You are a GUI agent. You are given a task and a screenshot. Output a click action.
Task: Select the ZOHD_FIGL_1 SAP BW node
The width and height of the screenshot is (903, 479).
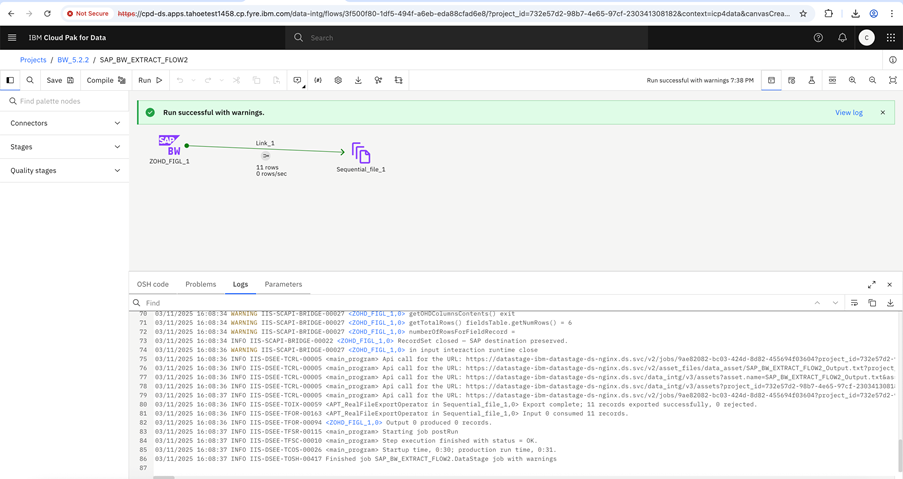[x=169, y=145]
